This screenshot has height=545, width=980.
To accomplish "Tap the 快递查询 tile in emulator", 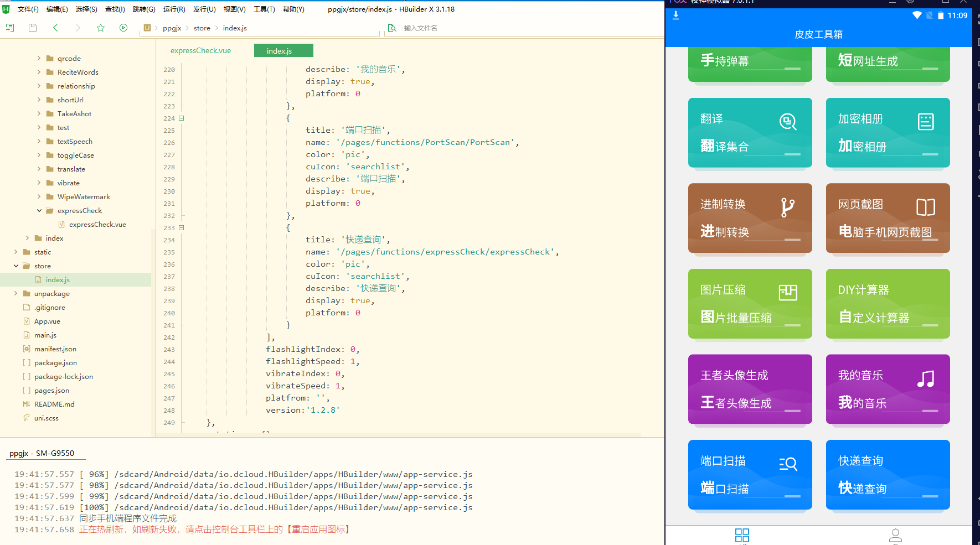I will (888, 475).
